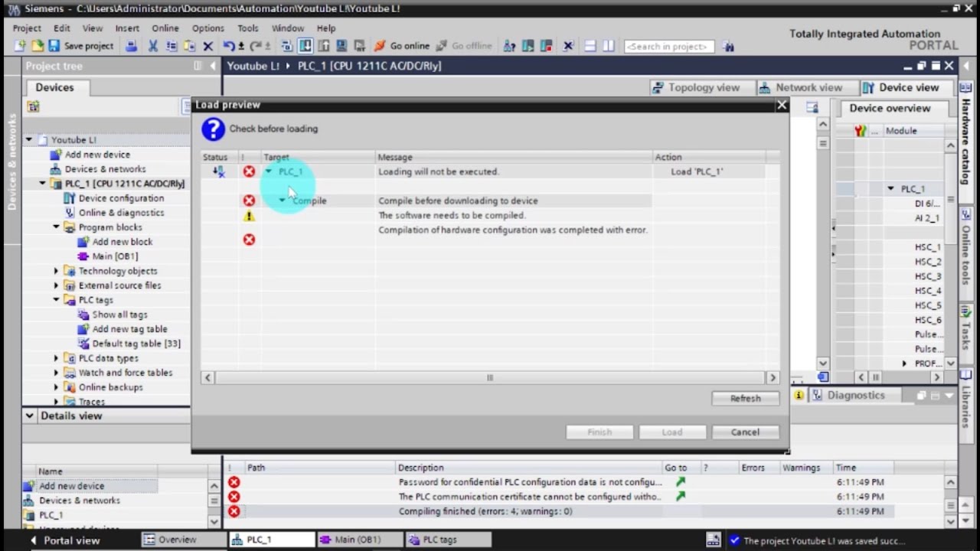Click the Copy toolbar icon

point(171,46)
